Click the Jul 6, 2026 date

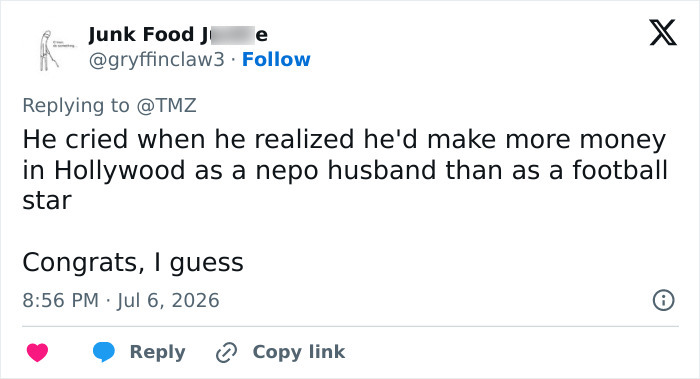[x=168, y=300]
